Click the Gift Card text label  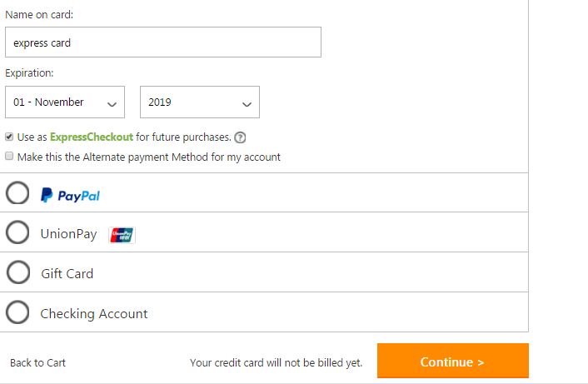tap(67, 274)
